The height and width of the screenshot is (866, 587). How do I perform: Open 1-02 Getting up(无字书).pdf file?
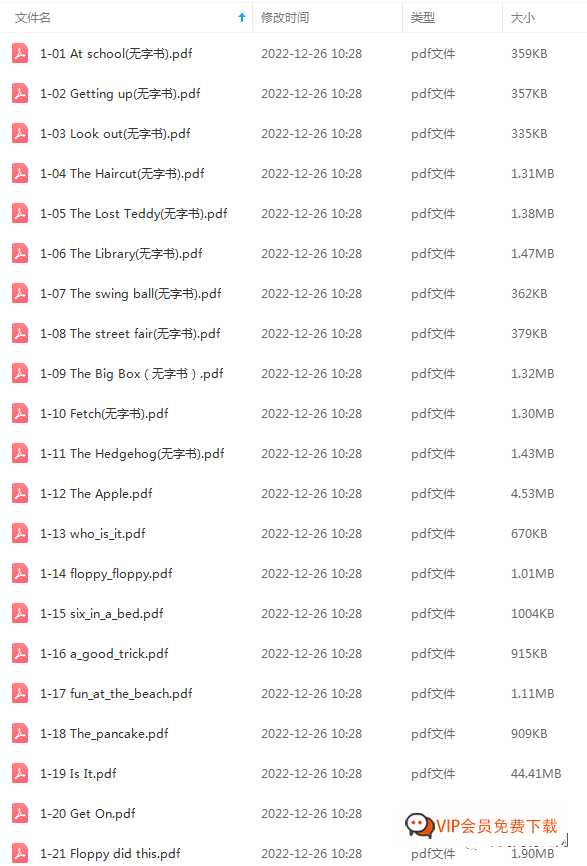click(x=120, y=94)
